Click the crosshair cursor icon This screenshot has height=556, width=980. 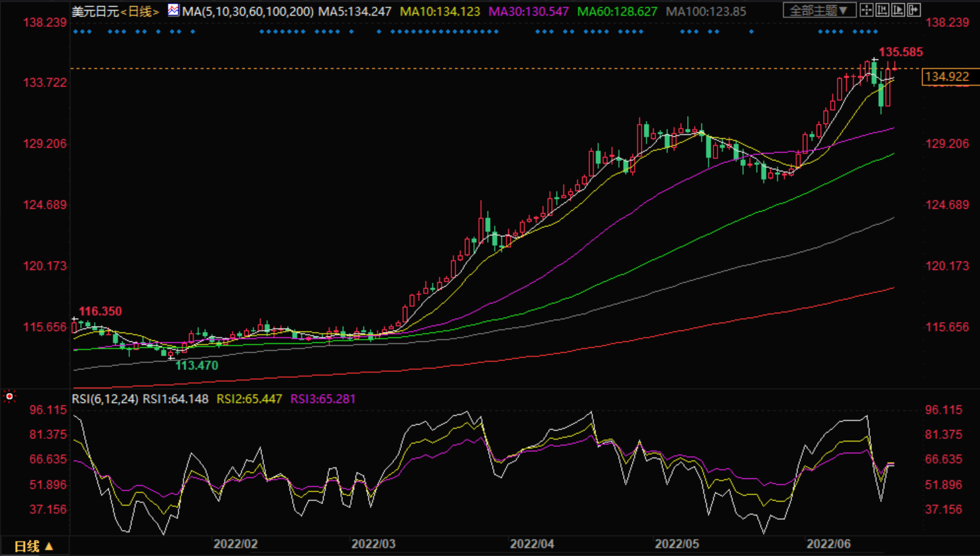pyautogui.click(x=866, y=10)
